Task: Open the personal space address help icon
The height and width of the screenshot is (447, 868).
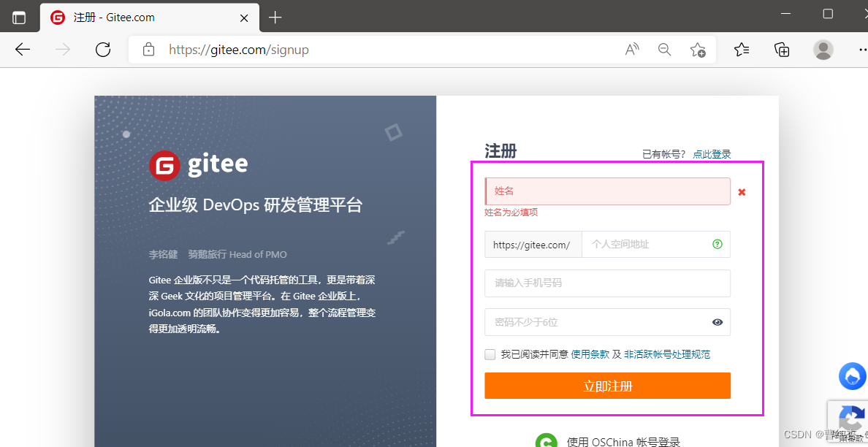Action: coord(717,244)
